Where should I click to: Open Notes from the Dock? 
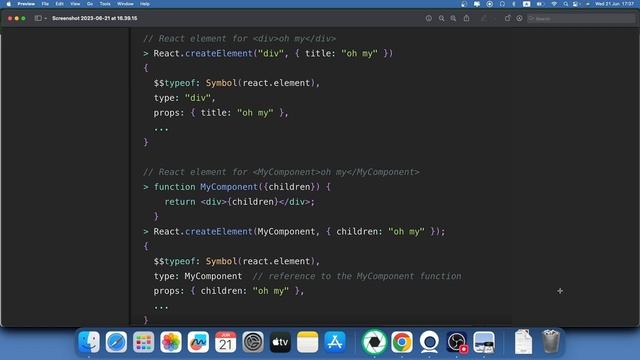(x=307, y=342)
